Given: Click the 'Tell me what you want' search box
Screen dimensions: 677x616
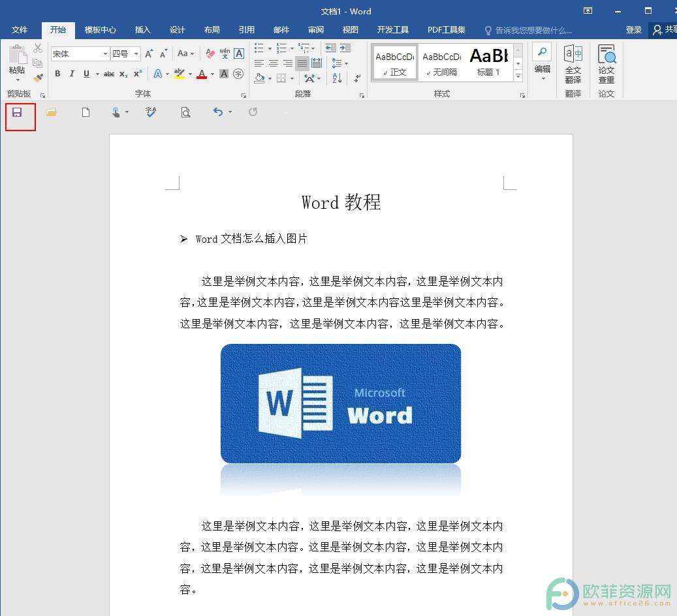Looking at the screenshot, I should click(529, 30).
